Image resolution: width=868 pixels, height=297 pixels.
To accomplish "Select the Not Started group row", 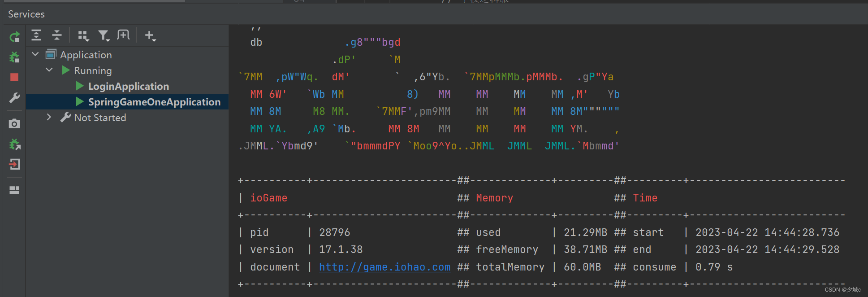I will click(x=127, y=118).
